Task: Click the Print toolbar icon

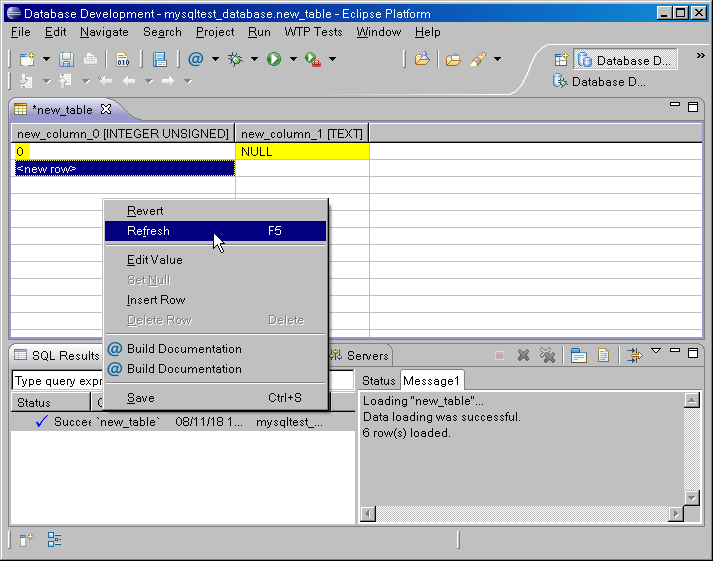Action: point(90,60)
